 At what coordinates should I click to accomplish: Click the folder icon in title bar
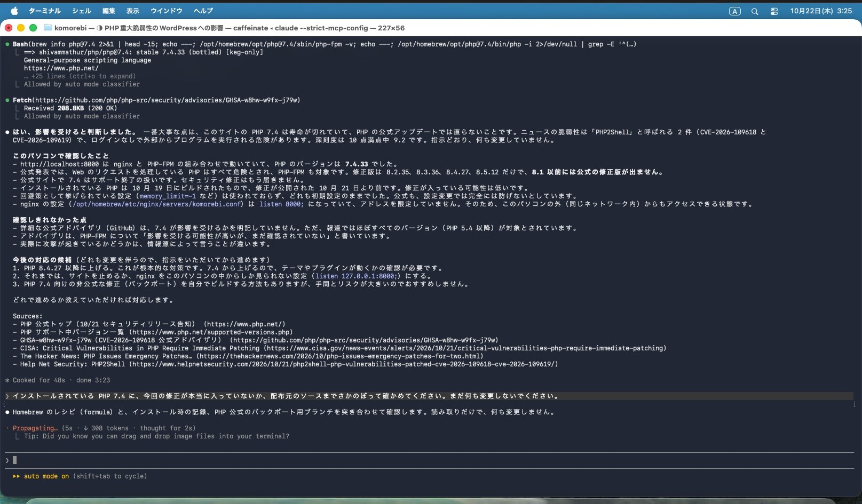click(x=48, y=28)
